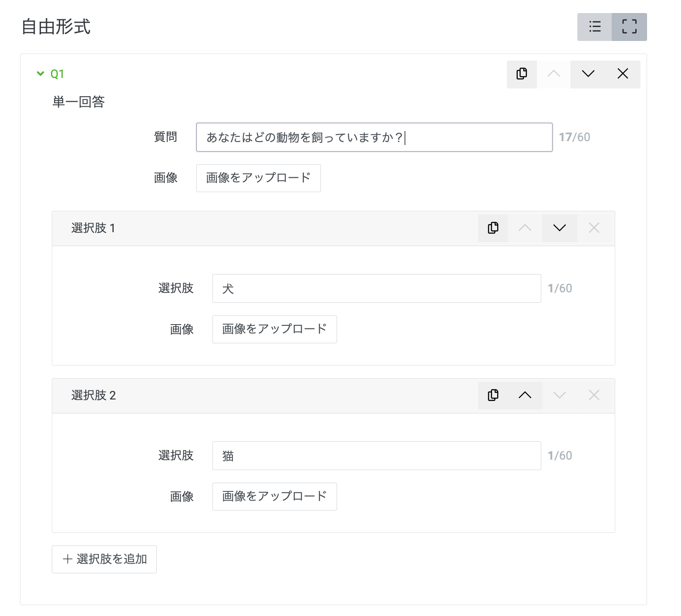681x616 pixels.
Task: Collapse Q1 using green chevron
Action: pos(40,74)
